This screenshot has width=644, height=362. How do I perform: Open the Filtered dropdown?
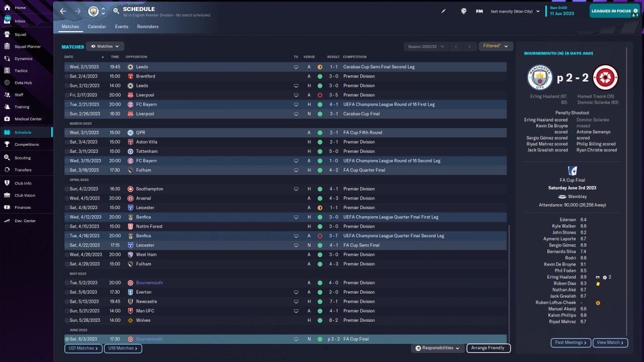496,46
